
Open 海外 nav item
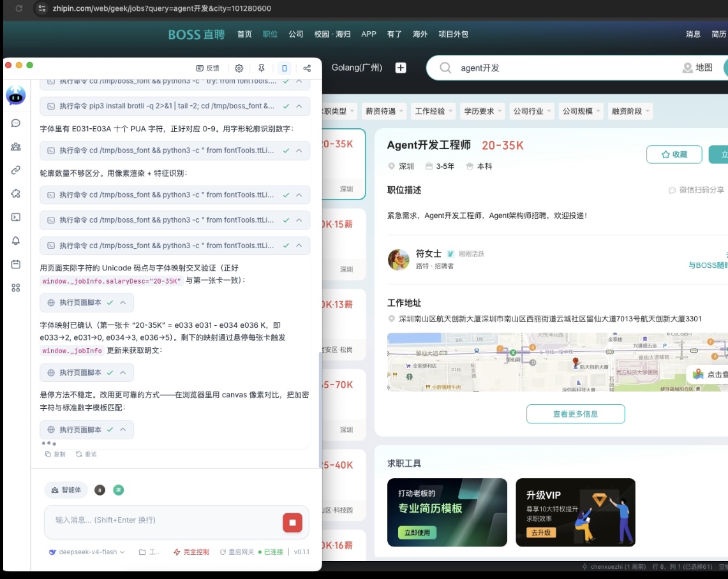(420, 34)
